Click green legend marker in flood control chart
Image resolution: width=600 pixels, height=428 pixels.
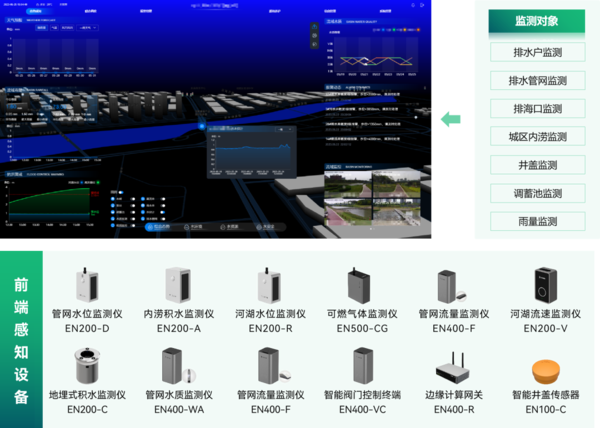tap(98, 182)
